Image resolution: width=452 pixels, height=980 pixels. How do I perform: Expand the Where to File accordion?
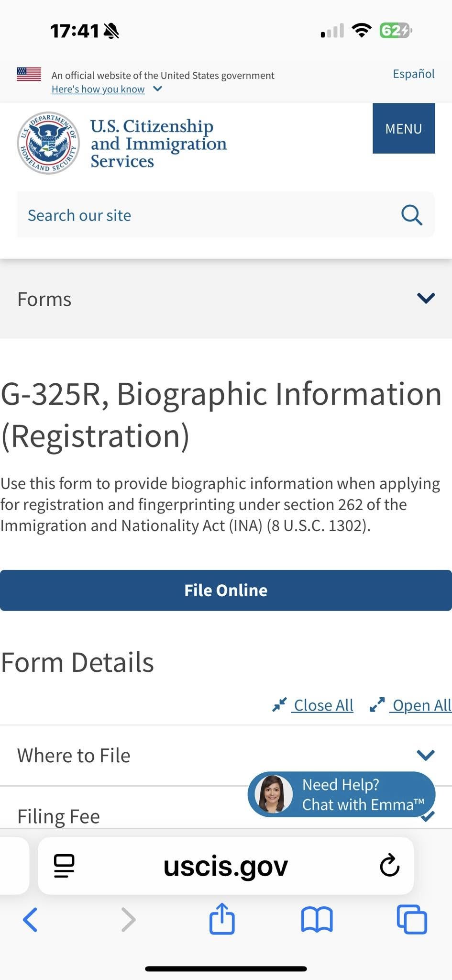click(x=425, y=755)
